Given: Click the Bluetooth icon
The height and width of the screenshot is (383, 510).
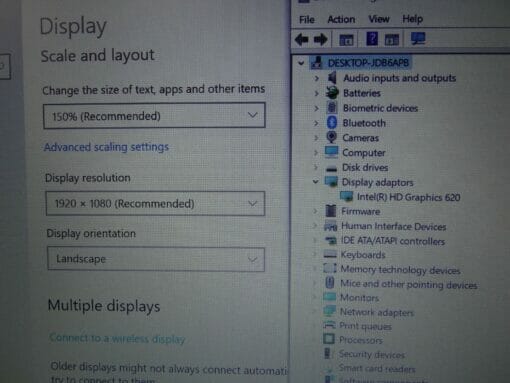Looking at the screenshot, I should pyautogui.click(x=332, y=122).
